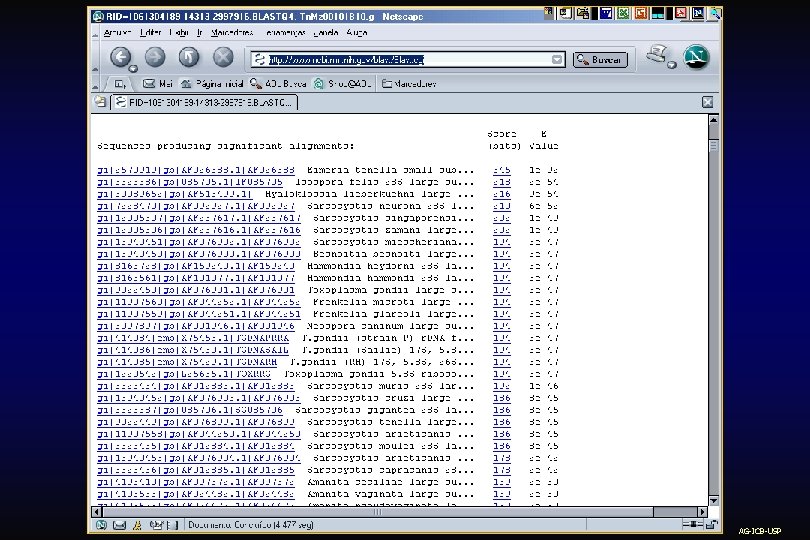The height and width of the screenshot is (540, 810).
Task: Open Composer from the status bar icon
Action: click(x=155, y=525)
